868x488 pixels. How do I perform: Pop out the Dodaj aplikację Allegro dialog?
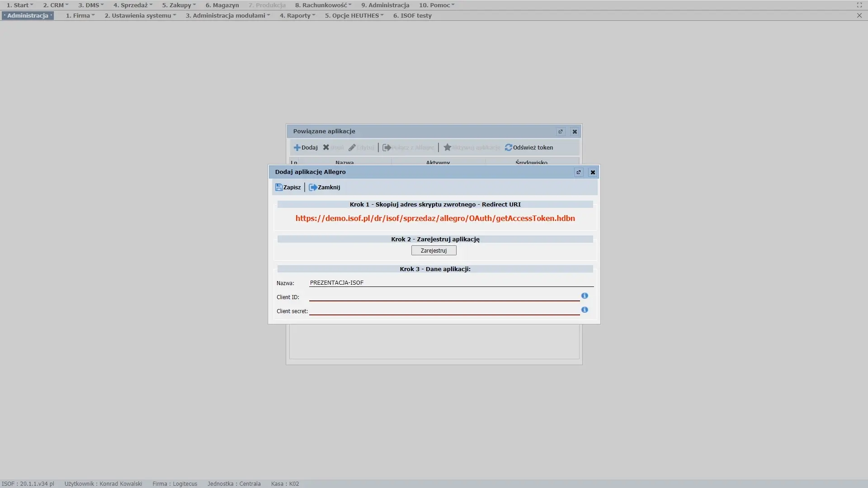coord(578,172)
